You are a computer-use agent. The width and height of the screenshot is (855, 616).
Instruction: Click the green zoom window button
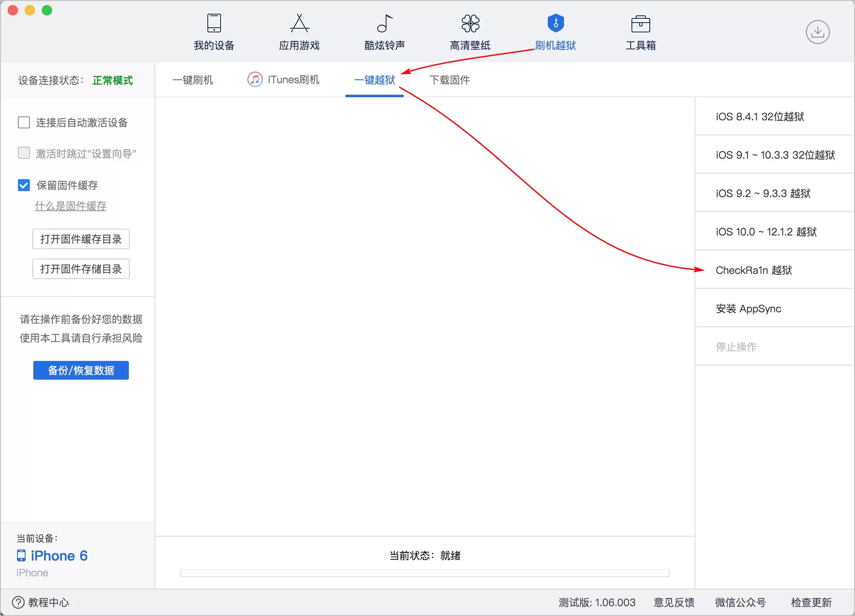click(x=47, y=10)
